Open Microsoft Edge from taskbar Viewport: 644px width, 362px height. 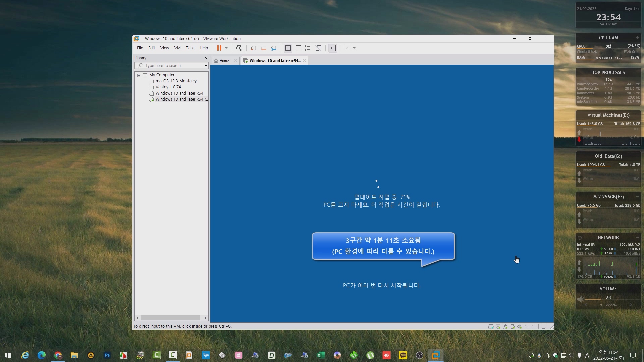[42, 355]
